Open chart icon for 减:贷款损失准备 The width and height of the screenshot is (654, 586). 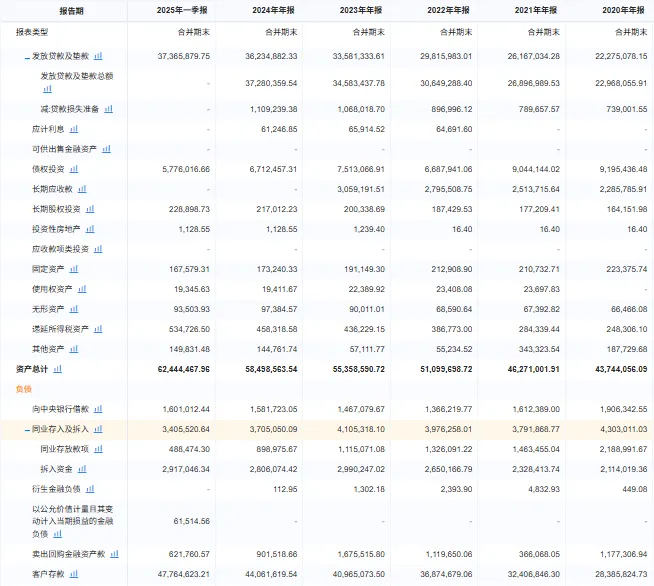(x=108, y=109)
